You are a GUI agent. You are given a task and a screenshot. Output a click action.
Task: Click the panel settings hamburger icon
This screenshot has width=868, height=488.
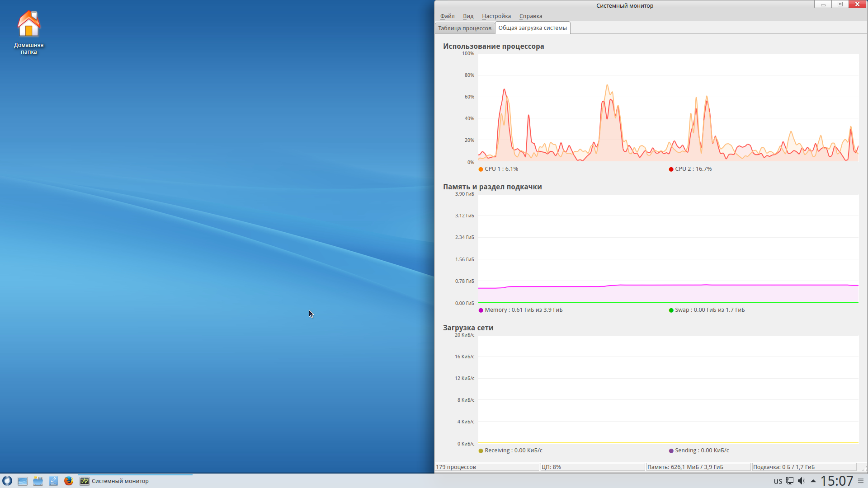pyautogui.click(x=861, y=481)
